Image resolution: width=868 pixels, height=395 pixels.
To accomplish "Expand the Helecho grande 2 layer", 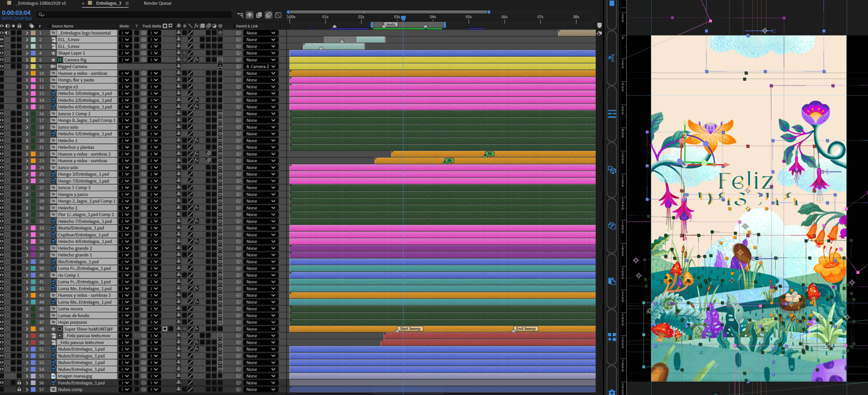I will point(27,248).
